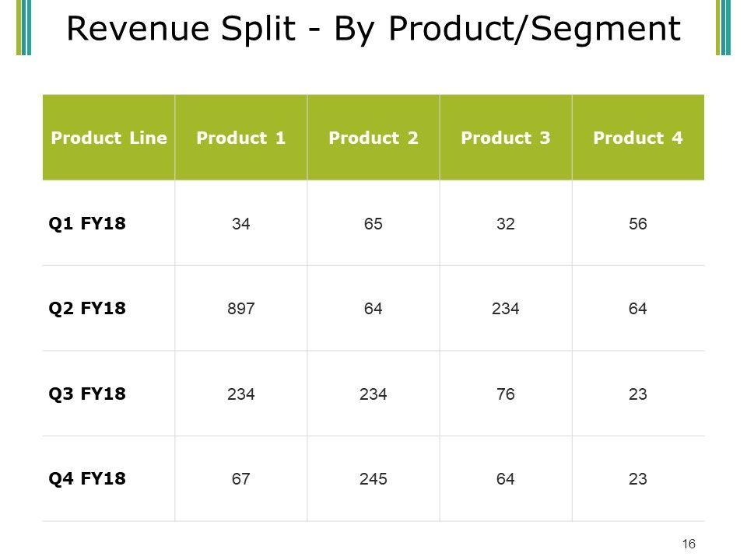Click the cell showing value 897
Screen dimensions: 747x560
point(241,309)
